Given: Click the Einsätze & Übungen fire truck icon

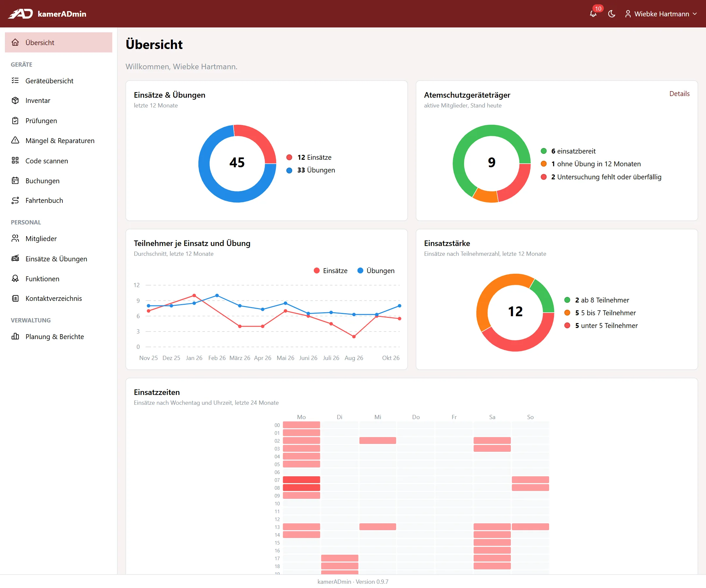Looking at the screenshot, I should click(15, 259).
